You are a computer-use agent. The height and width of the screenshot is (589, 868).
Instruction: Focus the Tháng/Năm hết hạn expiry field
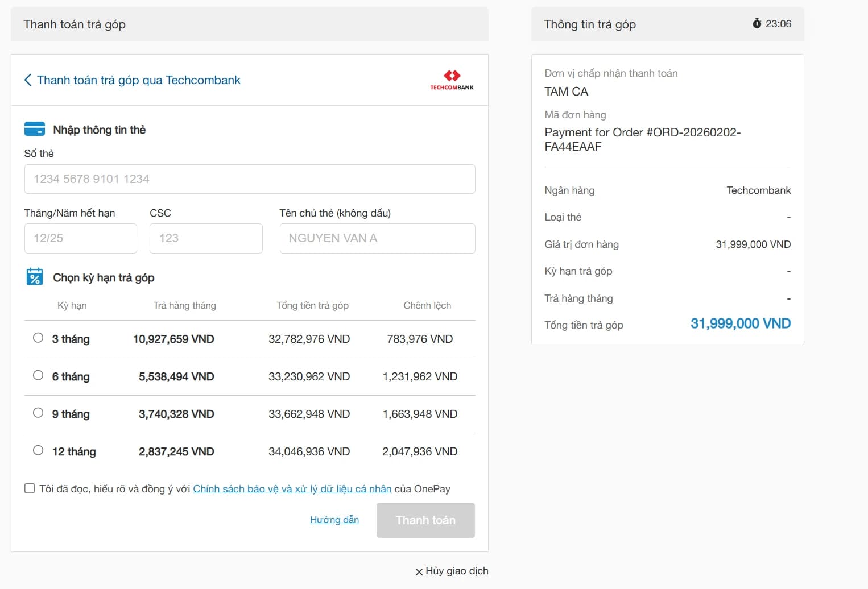(81, 238)
